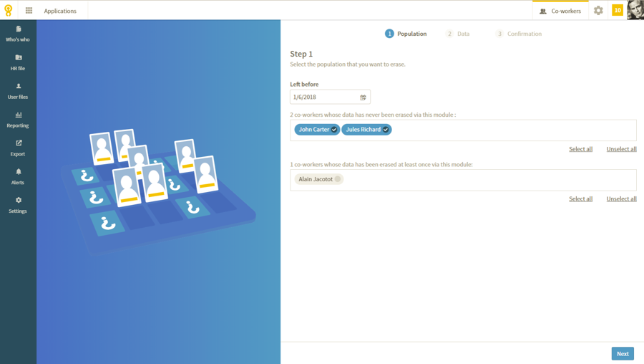Image resolution: width=644 pixels, height=364 pixels.
Task: Open Reporting in sidebar
Action: 18,120
